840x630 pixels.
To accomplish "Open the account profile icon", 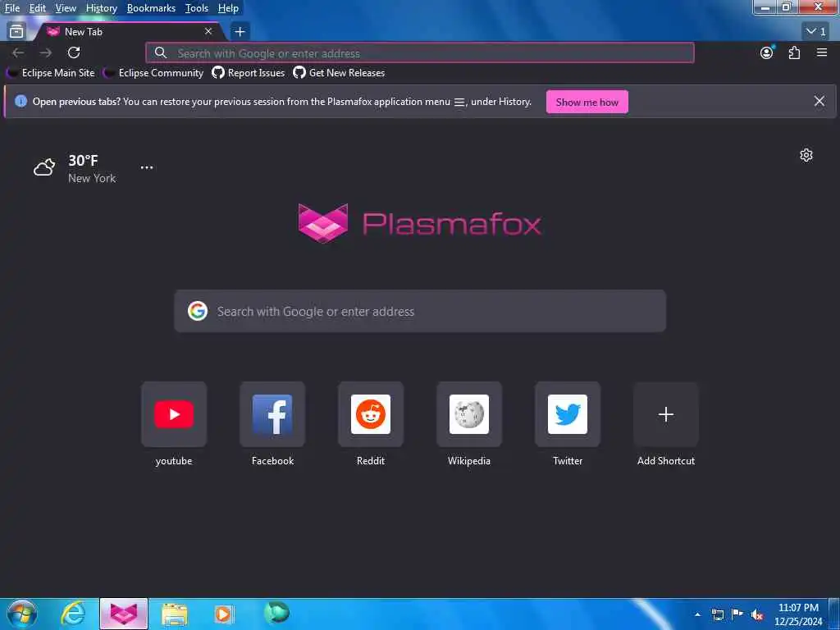I will [x=767, y=52].
